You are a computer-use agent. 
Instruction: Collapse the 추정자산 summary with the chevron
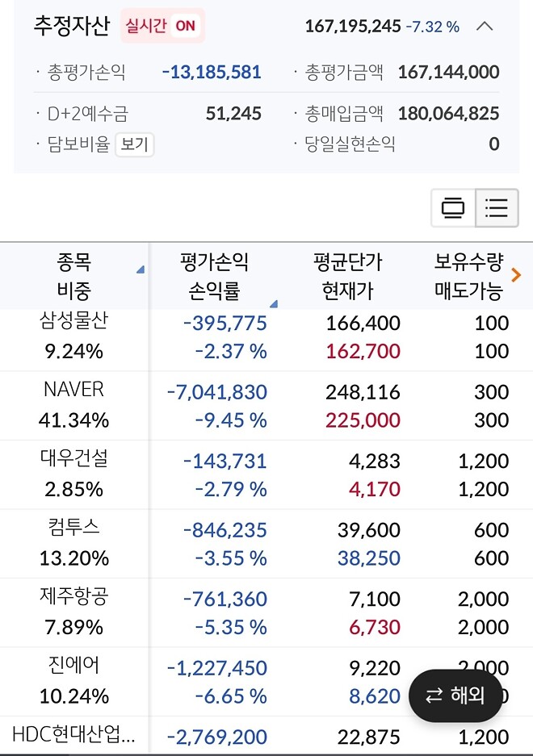485,25
